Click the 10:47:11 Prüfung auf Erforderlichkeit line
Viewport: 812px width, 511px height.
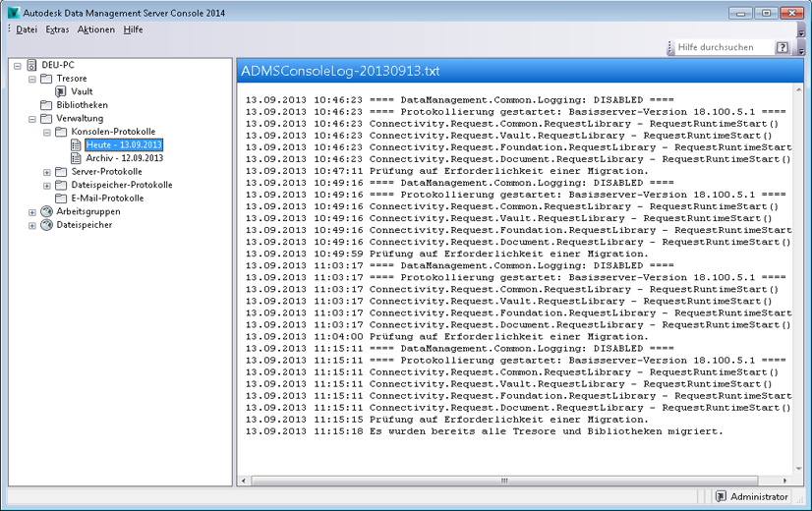coord(446,171)
